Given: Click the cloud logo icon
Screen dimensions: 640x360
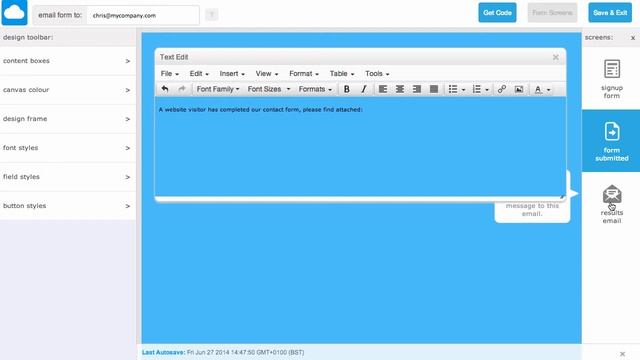Looking at the screenshot, I should point(14,13).
